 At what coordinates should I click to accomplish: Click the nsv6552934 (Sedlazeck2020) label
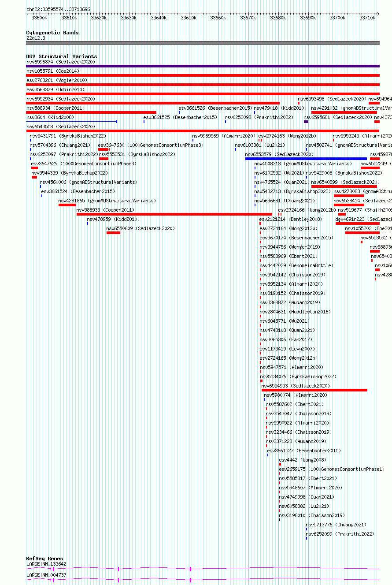tap(60, 99)
